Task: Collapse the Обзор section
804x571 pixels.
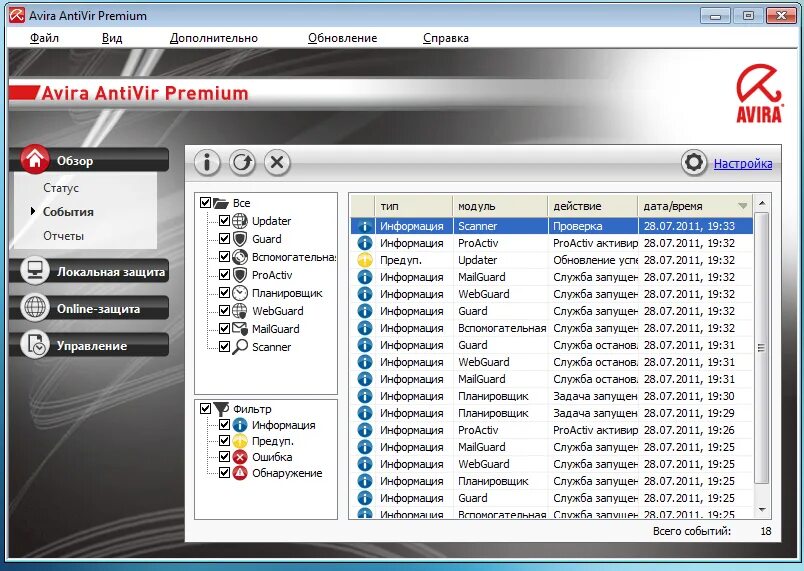Action: pos(89,160)
